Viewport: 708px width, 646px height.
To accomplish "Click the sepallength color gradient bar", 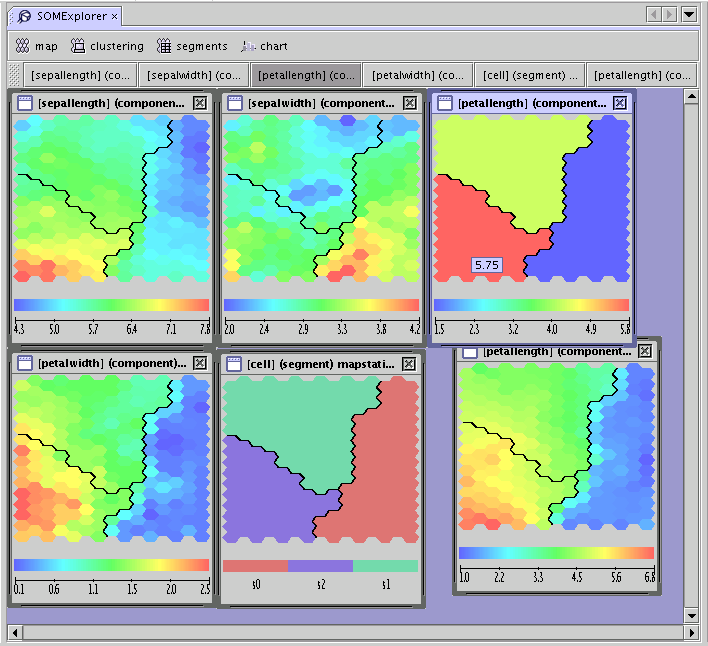I will coord(112,305).
